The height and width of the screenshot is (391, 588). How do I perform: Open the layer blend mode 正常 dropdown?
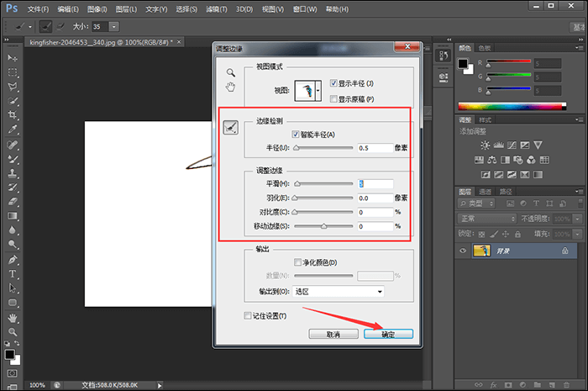486,219
